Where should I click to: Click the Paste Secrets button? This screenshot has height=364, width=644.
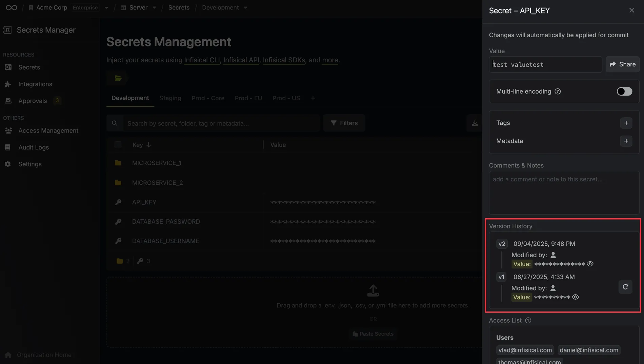point(373,334)
